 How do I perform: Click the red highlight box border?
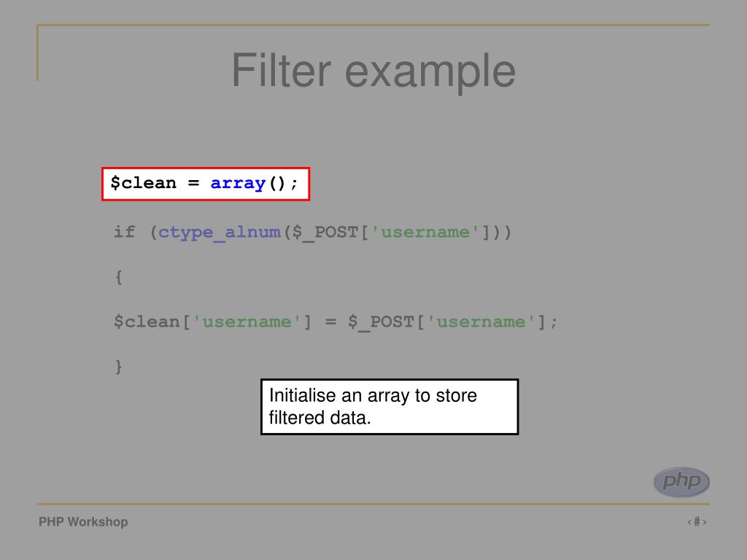205,168
